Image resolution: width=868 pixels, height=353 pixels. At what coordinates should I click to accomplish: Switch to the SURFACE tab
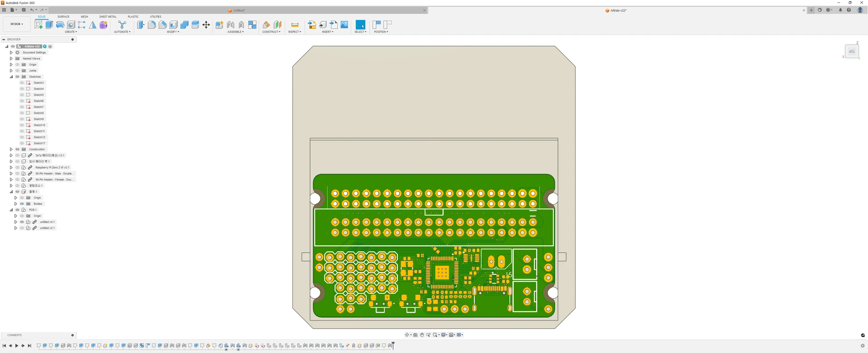63,17
